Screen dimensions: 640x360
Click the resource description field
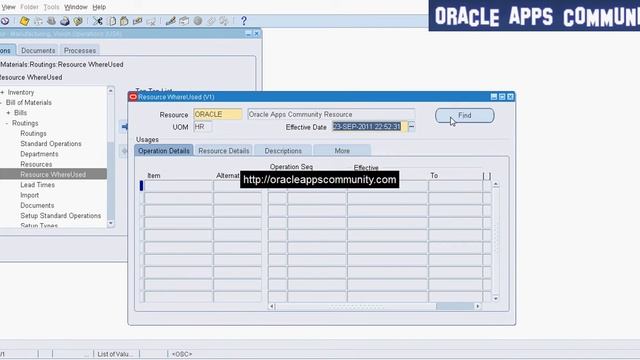pos(331,114)
